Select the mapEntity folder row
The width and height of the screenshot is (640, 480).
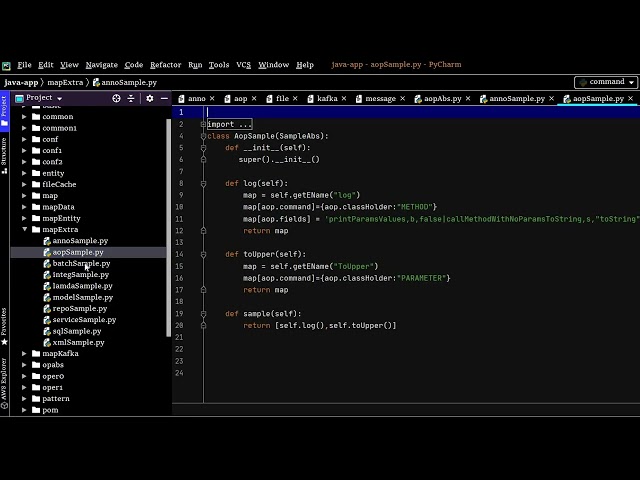[88, 218]
